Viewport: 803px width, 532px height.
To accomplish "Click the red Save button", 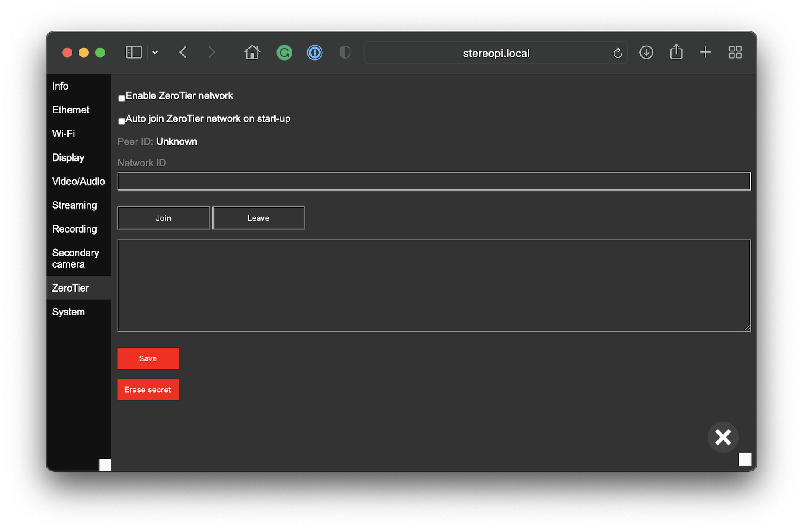I will coord(148,358).
